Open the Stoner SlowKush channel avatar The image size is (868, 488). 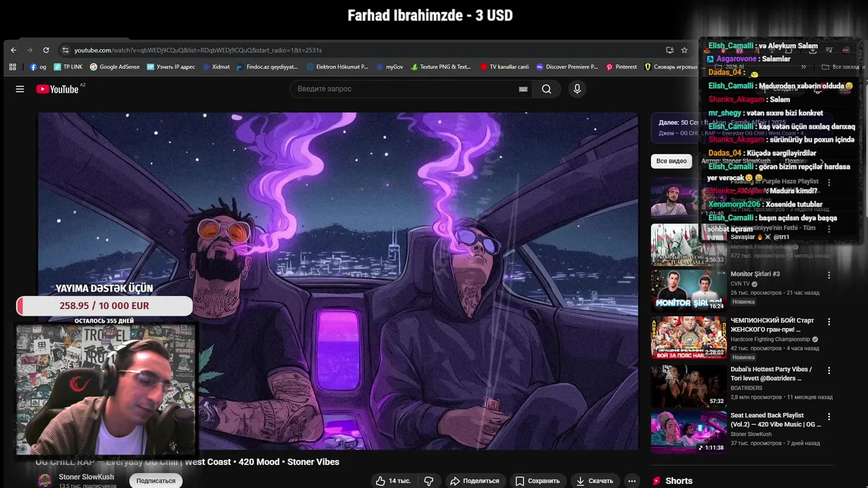[45, 481]
